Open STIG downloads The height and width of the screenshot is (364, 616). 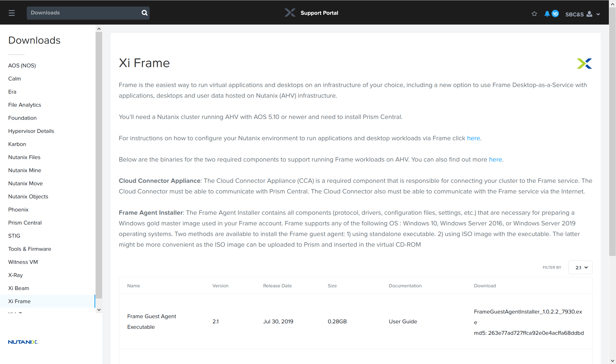point(14,236)
